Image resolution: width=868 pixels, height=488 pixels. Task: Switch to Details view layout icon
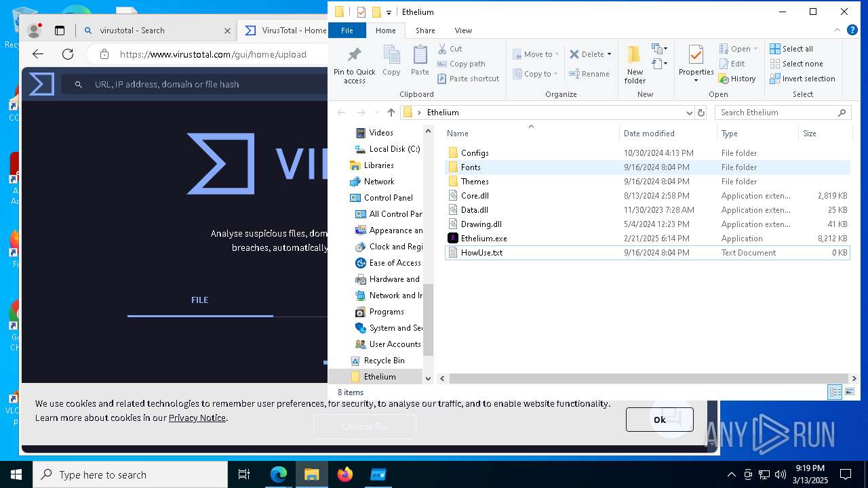coord(835,392)
